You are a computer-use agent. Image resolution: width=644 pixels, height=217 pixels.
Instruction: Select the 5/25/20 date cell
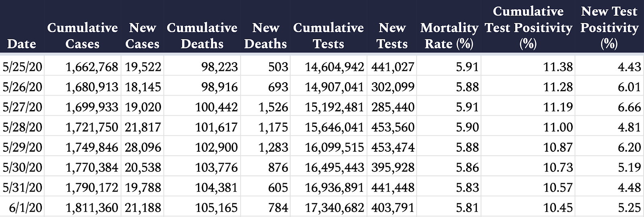point(22,66)
